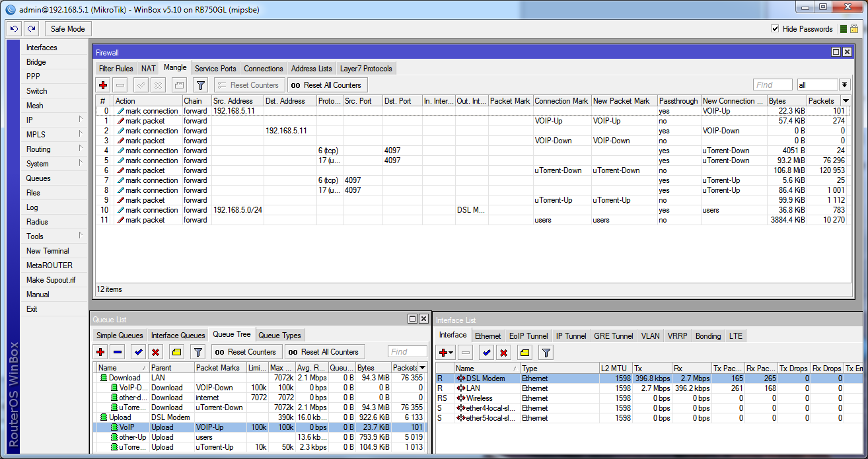Maximize the Firewall sub-window
This screenshot has width=868, height=459.
(836, 52)
